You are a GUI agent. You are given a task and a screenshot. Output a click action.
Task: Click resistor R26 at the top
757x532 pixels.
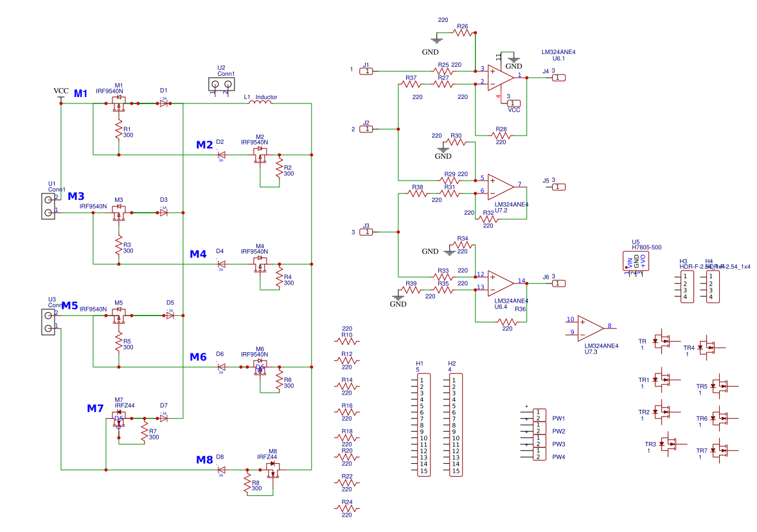click(463, 33)
